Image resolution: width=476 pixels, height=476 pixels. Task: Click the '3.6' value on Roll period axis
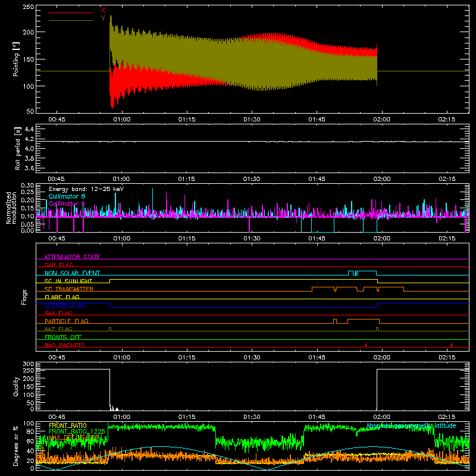[29, 168]
